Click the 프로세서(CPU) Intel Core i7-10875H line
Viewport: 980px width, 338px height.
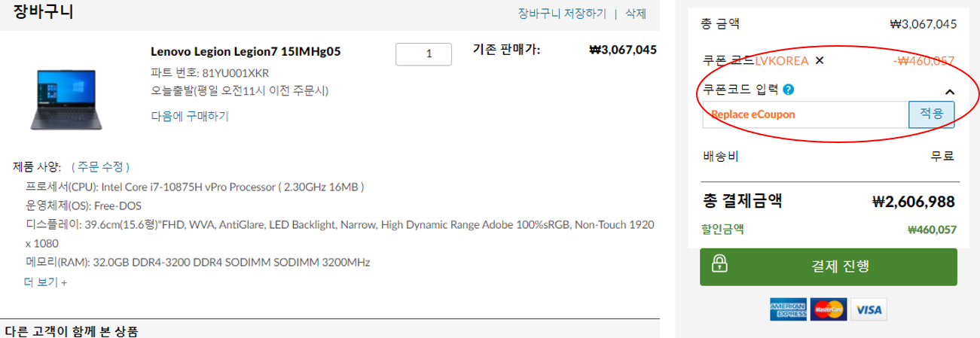coord(195,187)
